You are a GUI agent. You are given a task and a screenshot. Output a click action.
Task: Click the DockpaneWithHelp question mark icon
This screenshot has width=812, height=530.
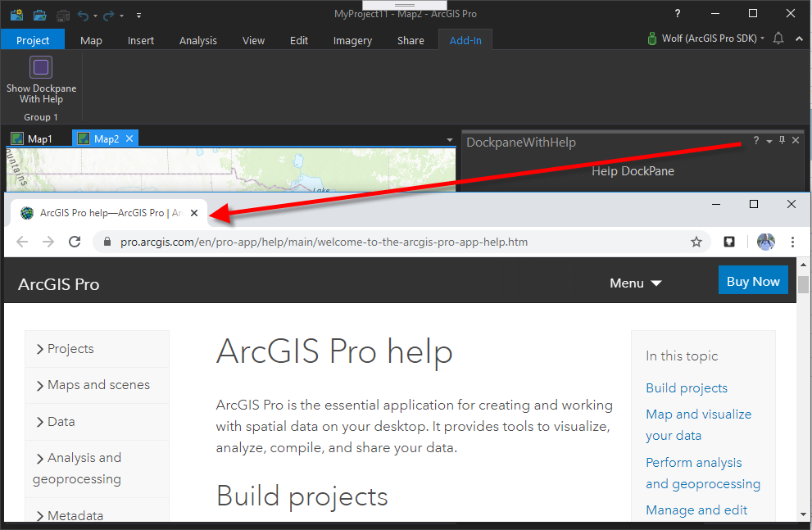[x=755, y=140]
